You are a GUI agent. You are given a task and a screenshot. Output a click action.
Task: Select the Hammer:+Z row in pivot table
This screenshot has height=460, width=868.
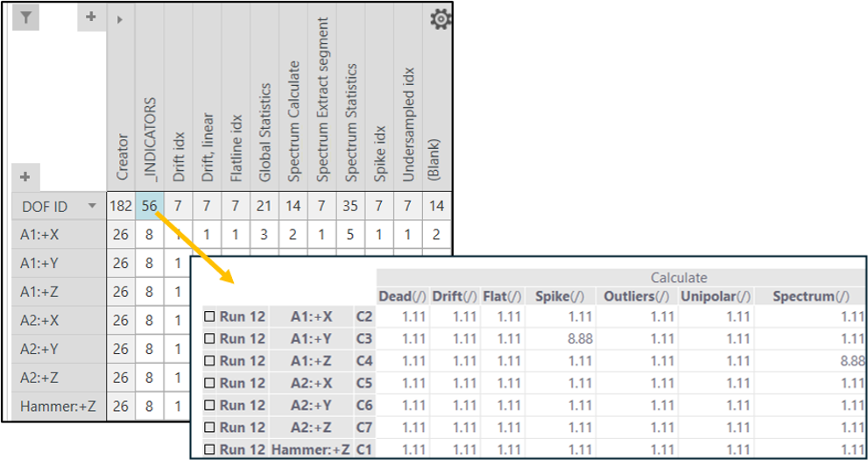46,406
